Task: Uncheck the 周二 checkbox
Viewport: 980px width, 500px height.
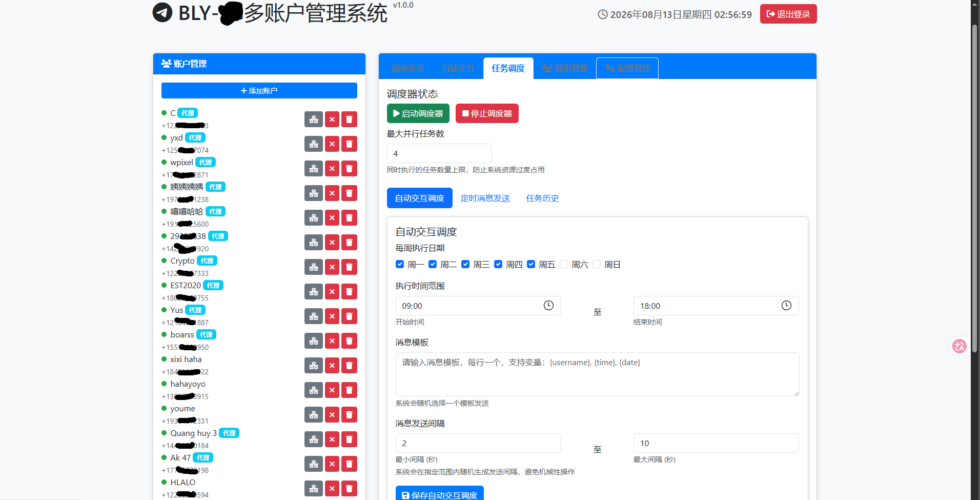Action: pyautogui.click(x=433, y=264)
